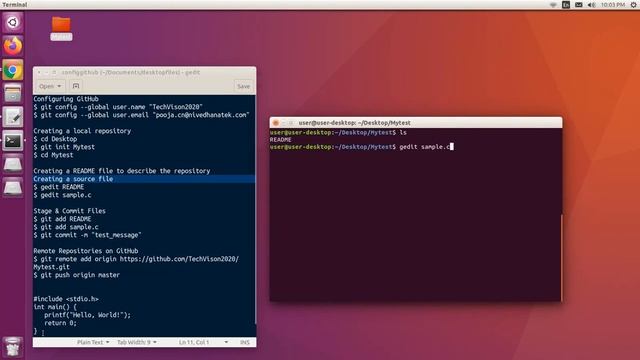Screen dimensions: 640x360
Task: Click 'gedit sample.c' command in terminal
Action: [x=424, y=147]
